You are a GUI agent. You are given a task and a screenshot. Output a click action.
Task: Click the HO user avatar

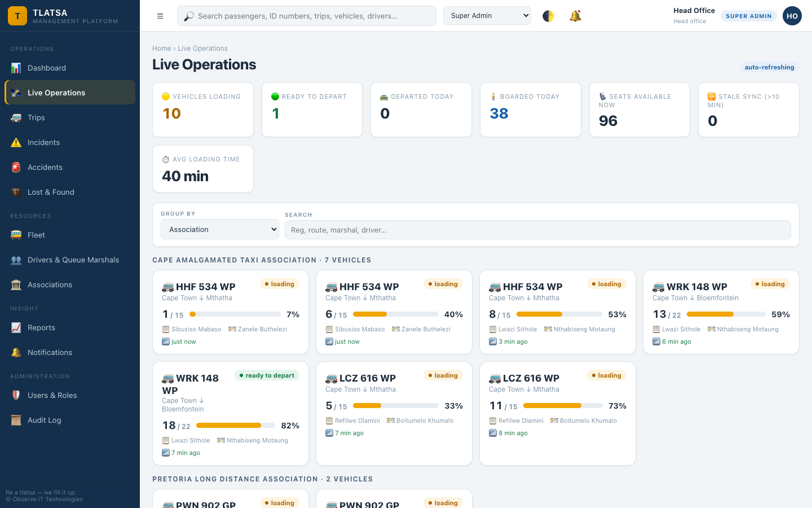tap(792, 16)
